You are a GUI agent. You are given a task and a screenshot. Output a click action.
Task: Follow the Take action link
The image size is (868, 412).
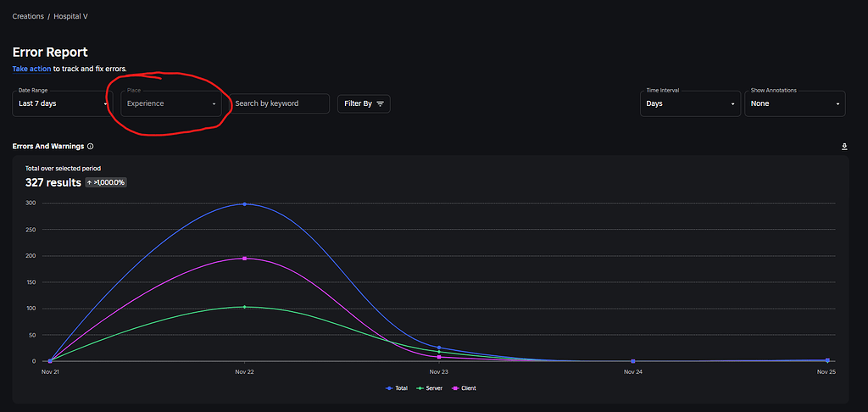click(31, 70)
